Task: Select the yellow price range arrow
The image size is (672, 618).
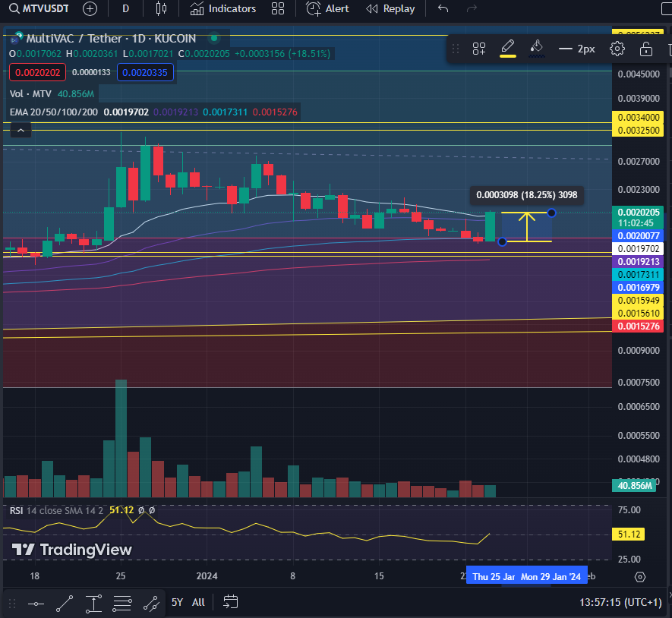Action: tap(527, 227)
